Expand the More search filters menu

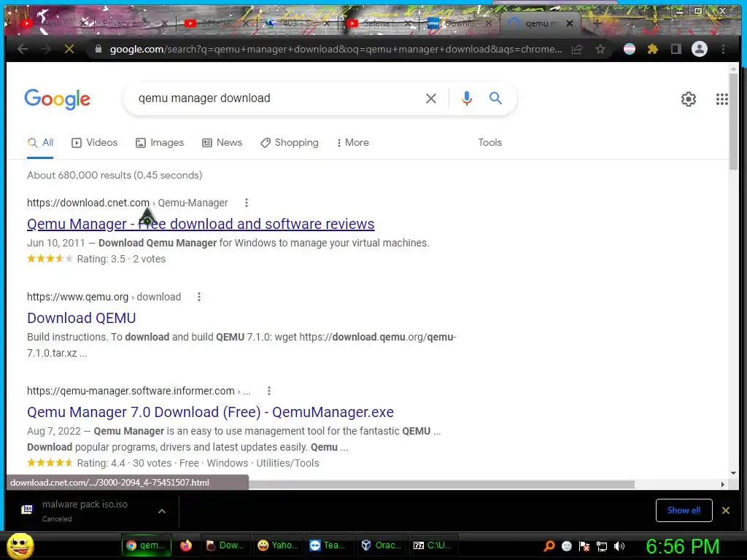(x=353, y=142)
